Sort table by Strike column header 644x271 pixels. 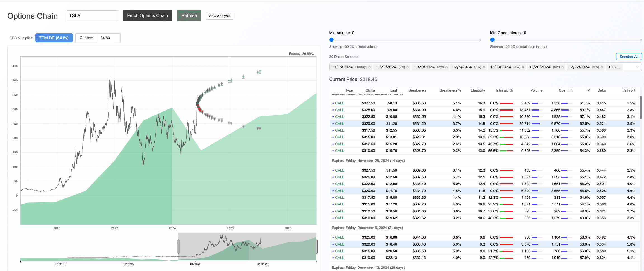[x=370, y=90]
